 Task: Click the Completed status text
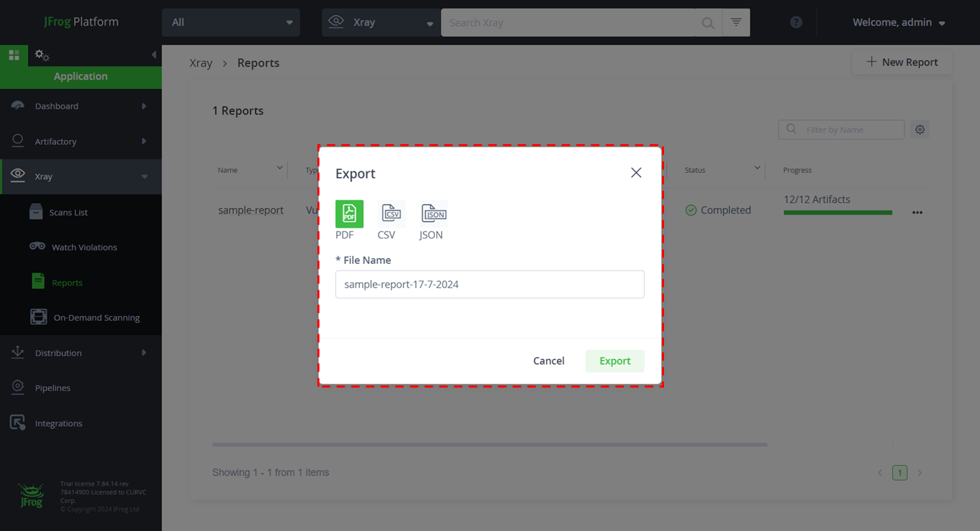click(726, 210)
